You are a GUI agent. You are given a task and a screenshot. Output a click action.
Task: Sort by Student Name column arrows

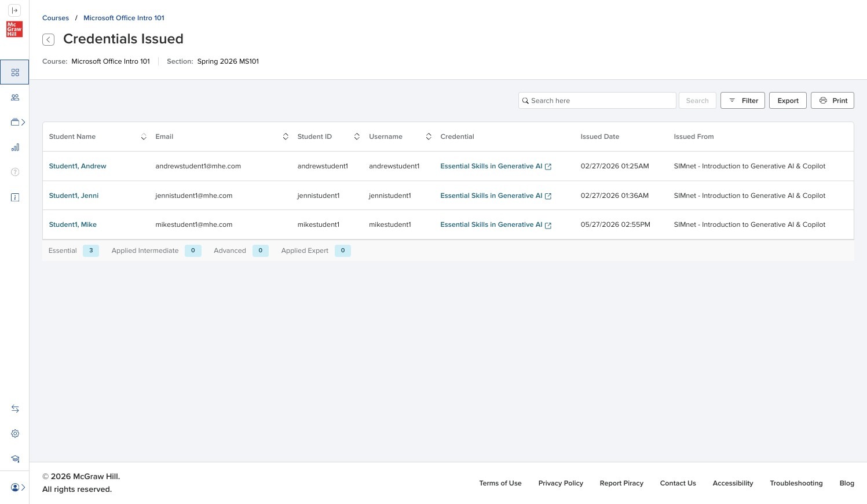(x=144, y=137)
